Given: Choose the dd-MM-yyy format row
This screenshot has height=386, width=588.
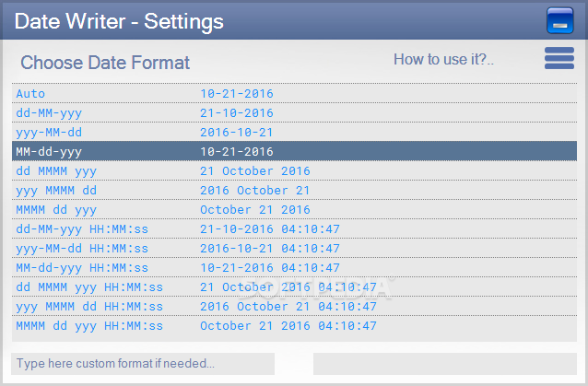Looking at the screenshot, I should click(x=294, y=112).
